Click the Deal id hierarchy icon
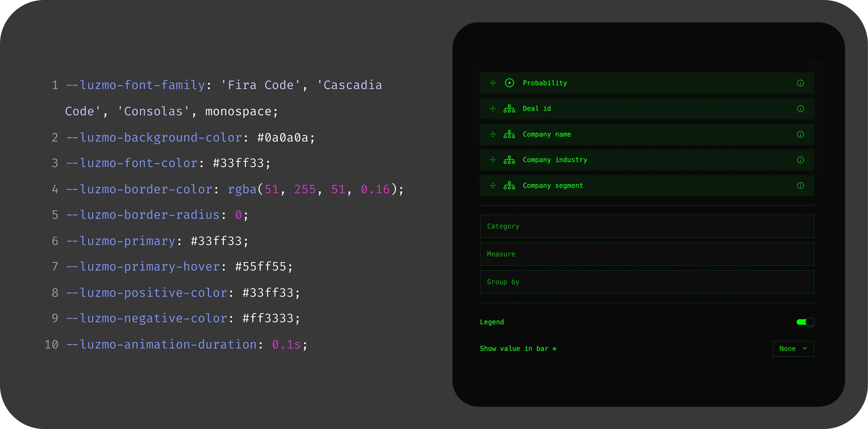Image resolution: width=868 pixels, height=429 pixels. pos(509,109)
